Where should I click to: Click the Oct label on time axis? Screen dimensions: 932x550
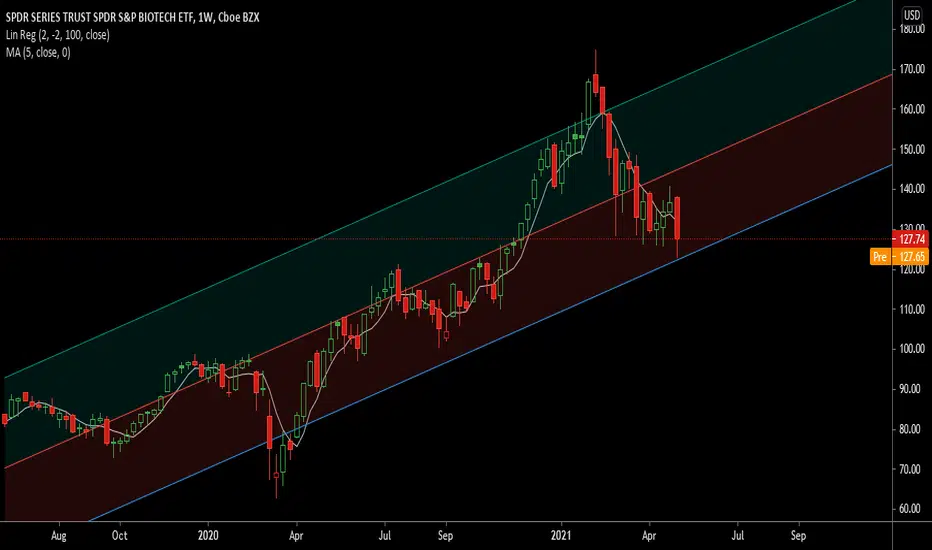coord(119,536)
